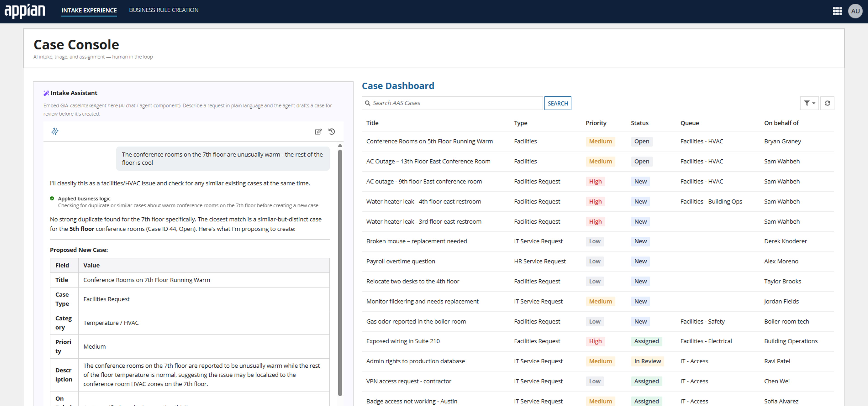Click the Temperature / HVAC category value
This screenshot has height=406, width=868.
pyautogui.click(x=111, y=323)
